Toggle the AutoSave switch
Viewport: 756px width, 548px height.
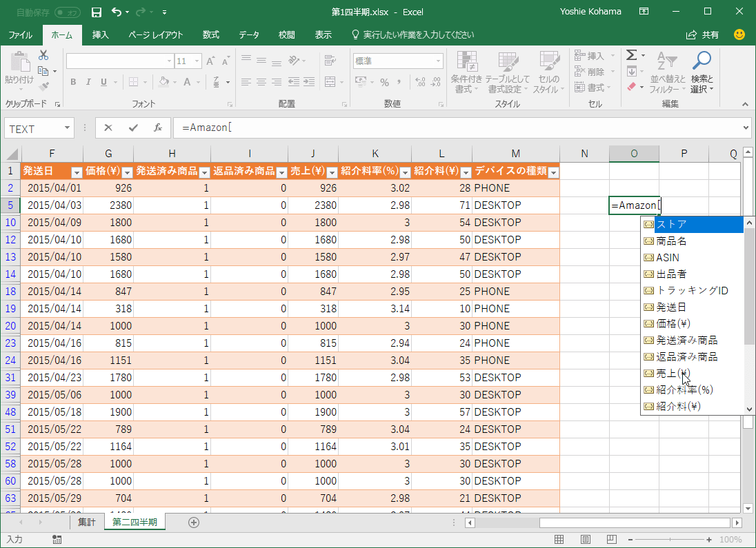coord(67,12)
